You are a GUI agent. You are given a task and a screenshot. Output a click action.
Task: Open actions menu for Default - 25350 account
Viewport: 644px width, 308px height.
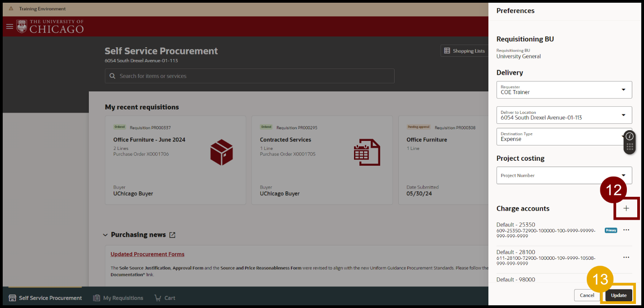click(626, 230)
